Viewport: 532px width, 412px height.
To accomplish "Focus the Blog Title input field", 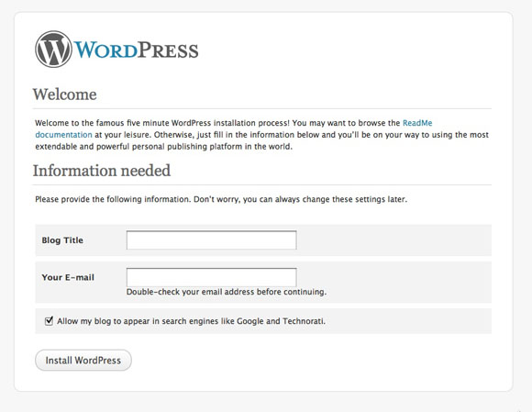I will pyautogui.click(x=211, y=239).
